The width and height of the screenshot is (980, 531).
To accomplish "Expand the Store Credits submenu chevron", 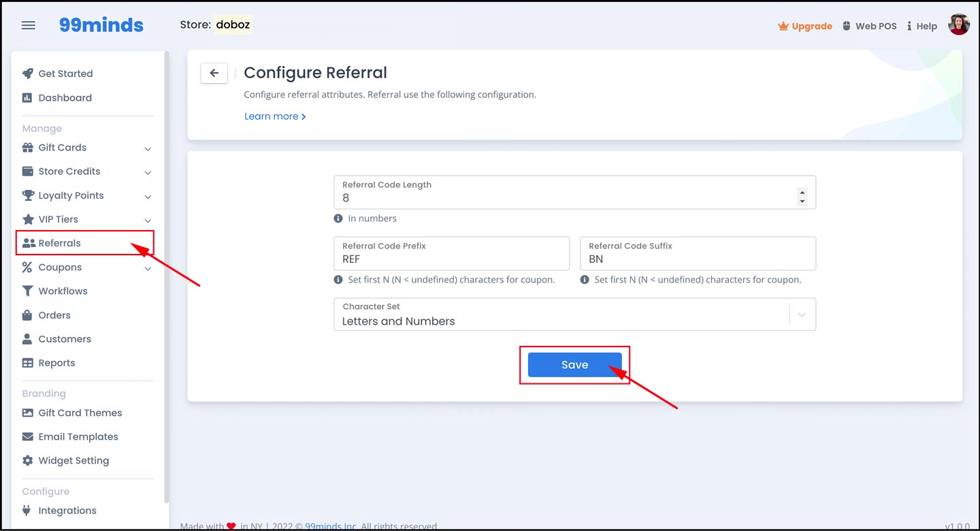I will click(148, 172).
